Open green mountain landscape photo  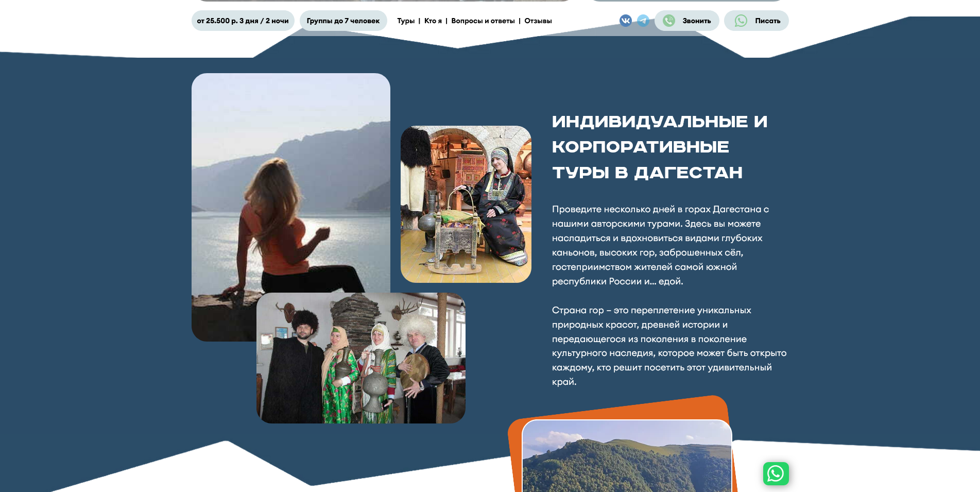627,456
